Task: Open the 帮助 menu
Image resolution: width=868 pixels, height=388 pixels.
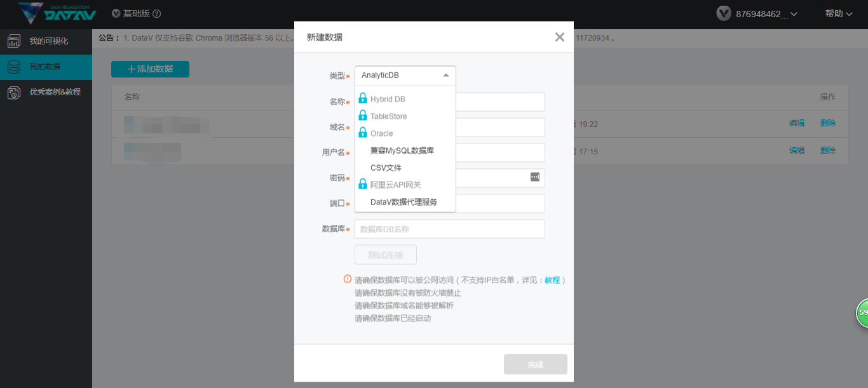Action: pyautogui.click(x=838, y=13)
